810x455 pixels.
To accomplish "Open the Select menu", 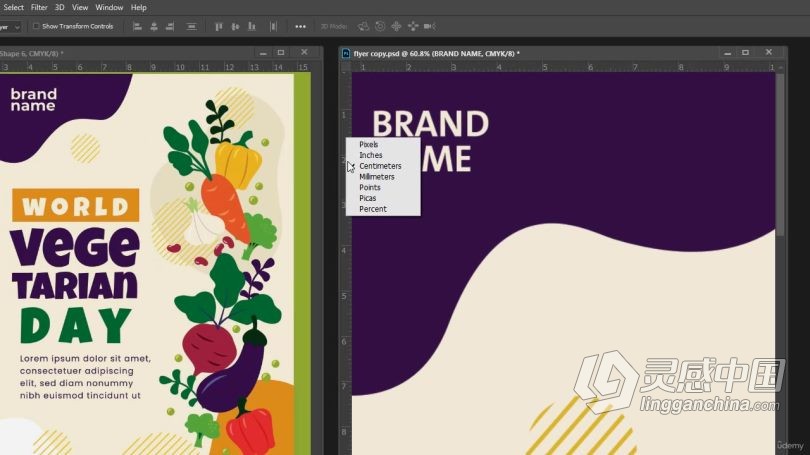I will [13, 7].
